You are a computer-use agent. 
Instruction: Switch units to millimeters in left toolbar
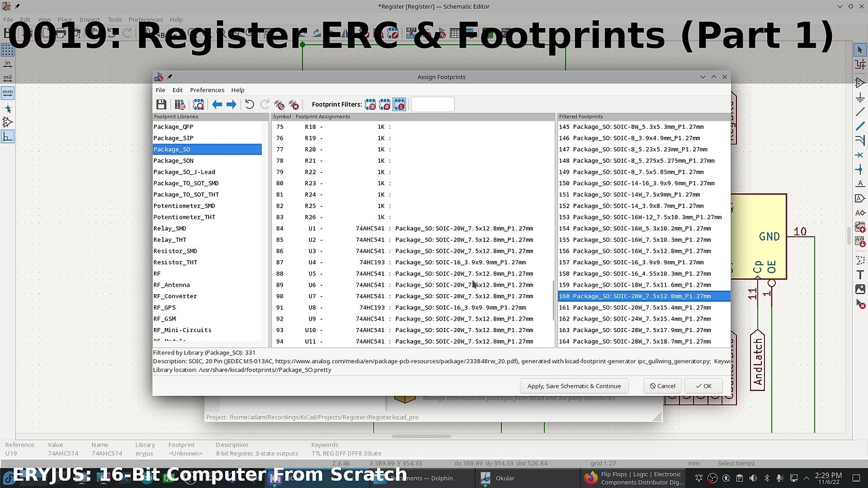click(x=7, y=92)
